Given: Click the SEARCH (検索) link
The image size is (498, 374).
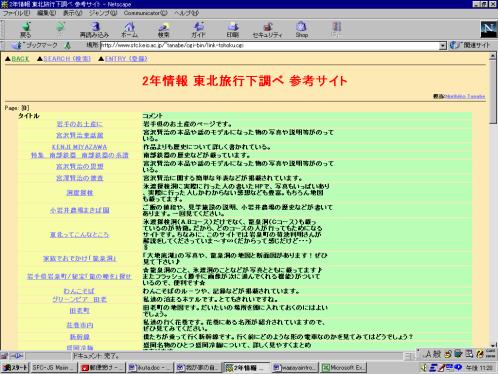Looking at the screenshot, I should [67, 59].
